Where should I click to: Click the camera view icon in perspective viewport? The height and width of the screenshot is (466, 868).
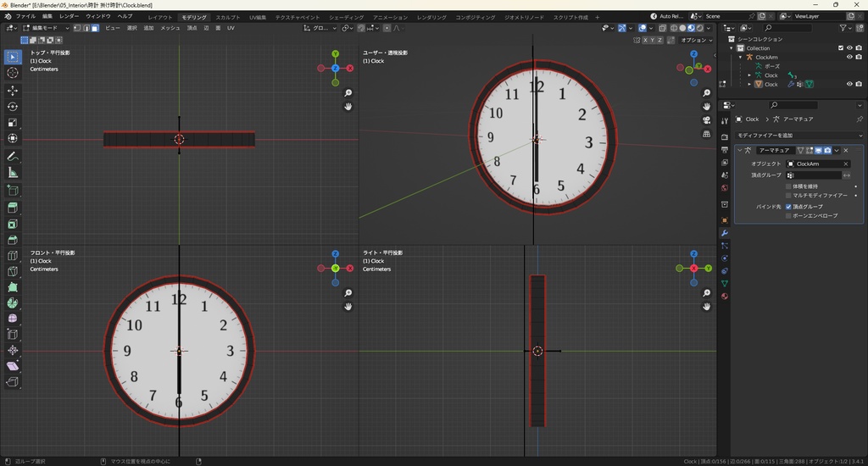point(707,120)
